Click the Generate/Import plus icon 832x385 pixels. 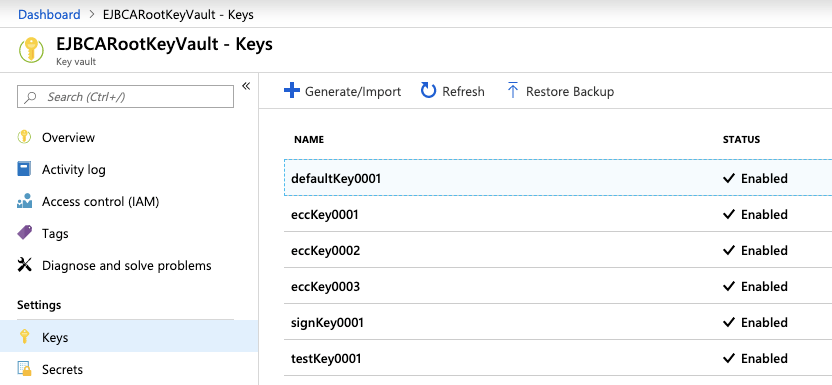(x=292, y=91)
